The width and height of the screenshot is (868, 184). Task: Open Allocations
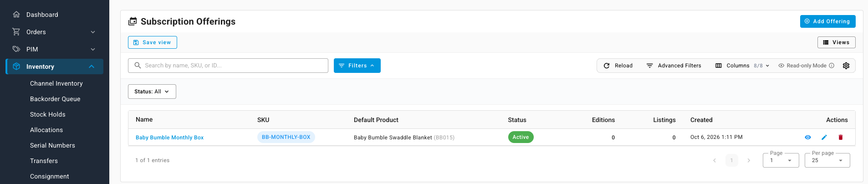point(46,130)
